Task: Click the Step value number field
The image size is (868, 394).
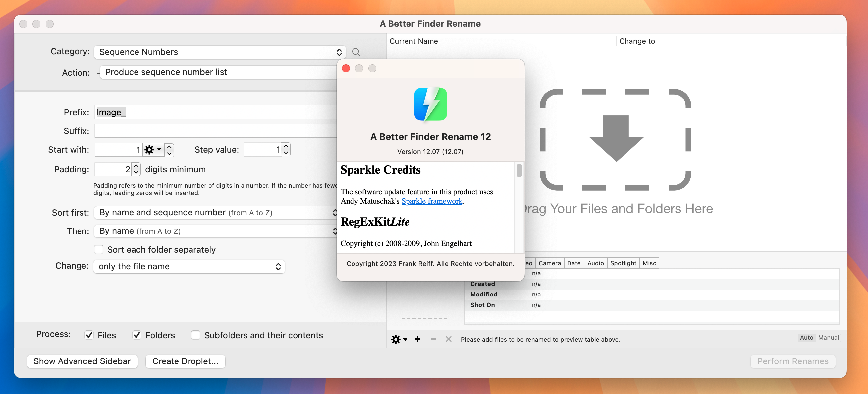Action: click(x=263, y=149)
